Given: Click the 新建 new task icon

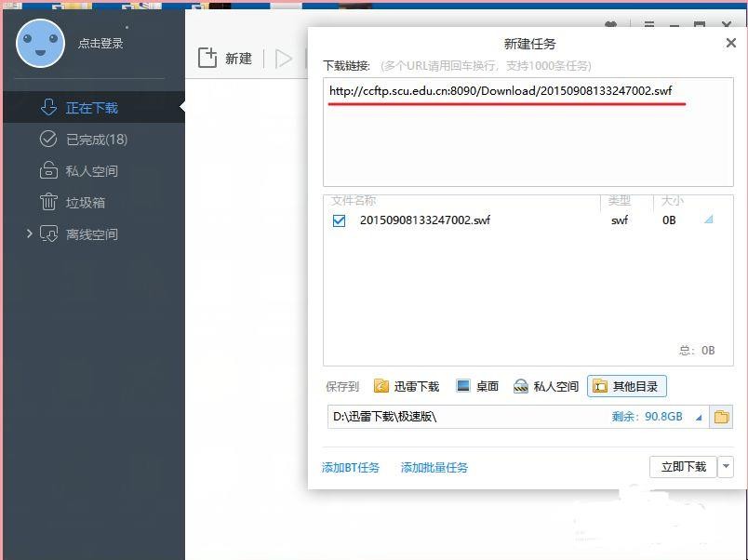Looking at the screenshot, I should [207, 58].
